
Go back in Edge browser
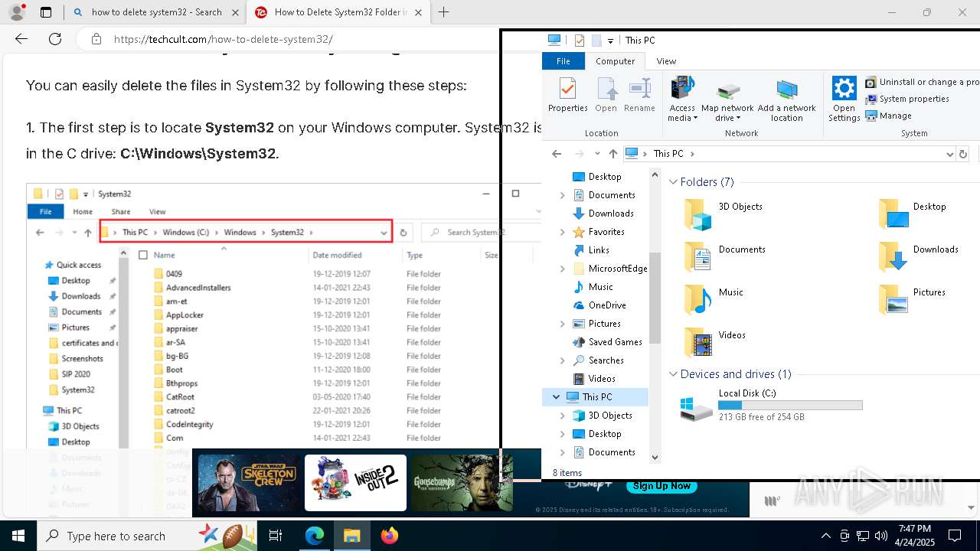tap(21, 39)
